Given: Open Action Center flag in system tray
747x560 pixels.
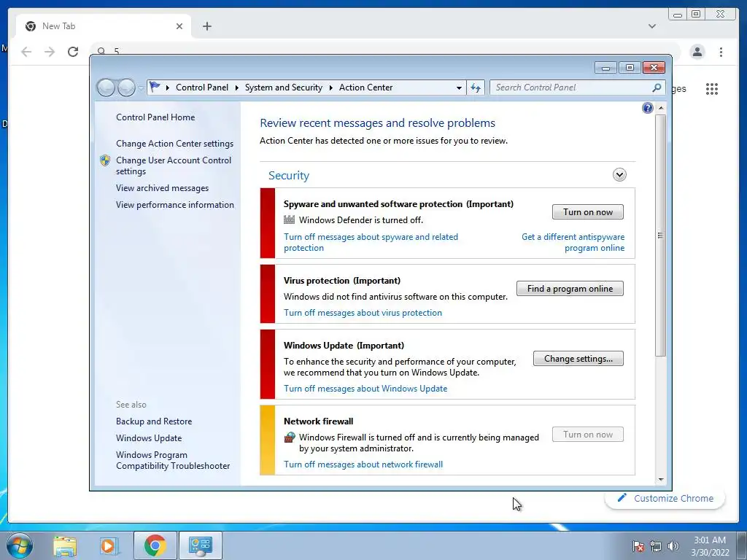Looking at the screenshot, I should click(638, 546).
